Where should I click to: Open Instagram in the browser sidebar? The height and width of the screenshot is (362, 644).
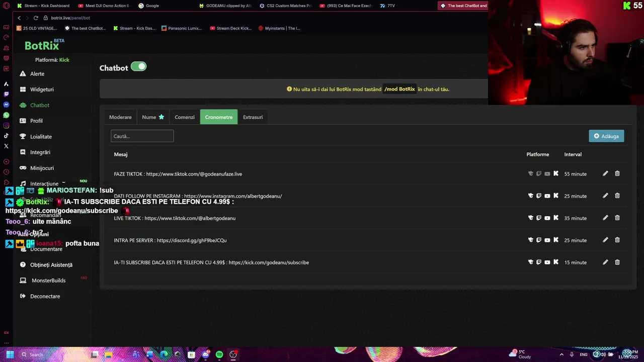pyautogui.click(x=6, y=125)
